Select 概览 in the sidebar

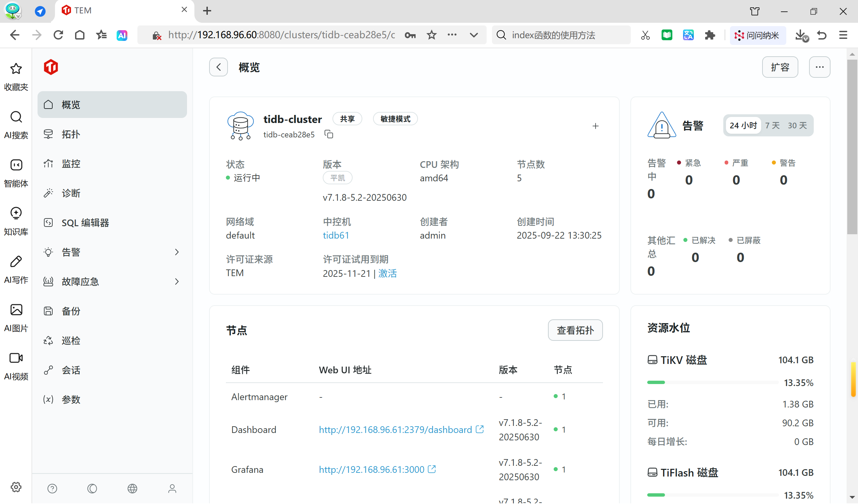[112, 105]
